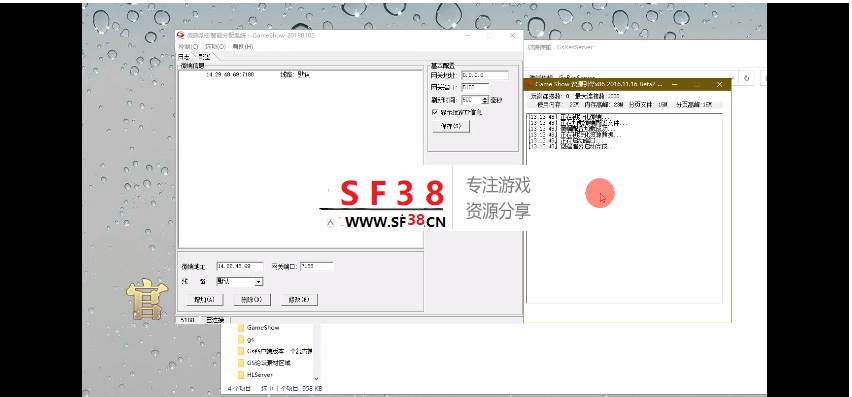Click the GameShow-20190102 window title icon
This screenshot has width=852, height=397.
[x=181, y=35]
